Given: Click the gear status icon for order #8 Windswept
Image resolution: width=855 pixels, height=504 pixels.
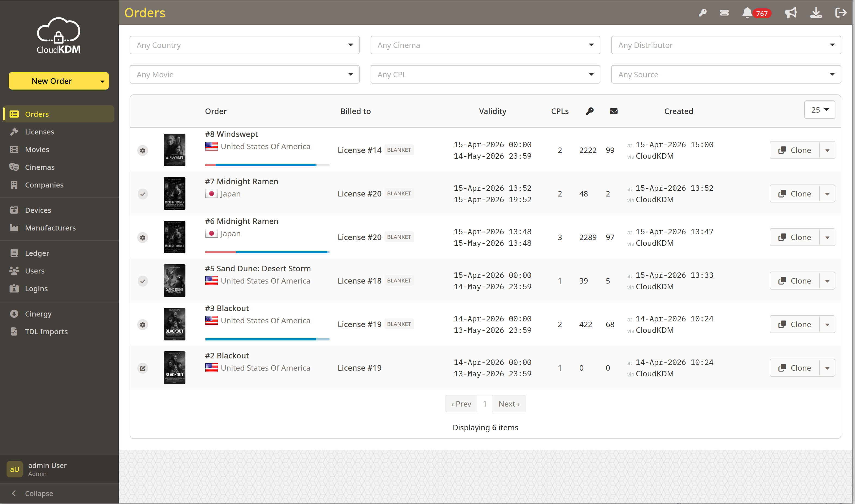Looking at the screenshot, I should point(143,150).
